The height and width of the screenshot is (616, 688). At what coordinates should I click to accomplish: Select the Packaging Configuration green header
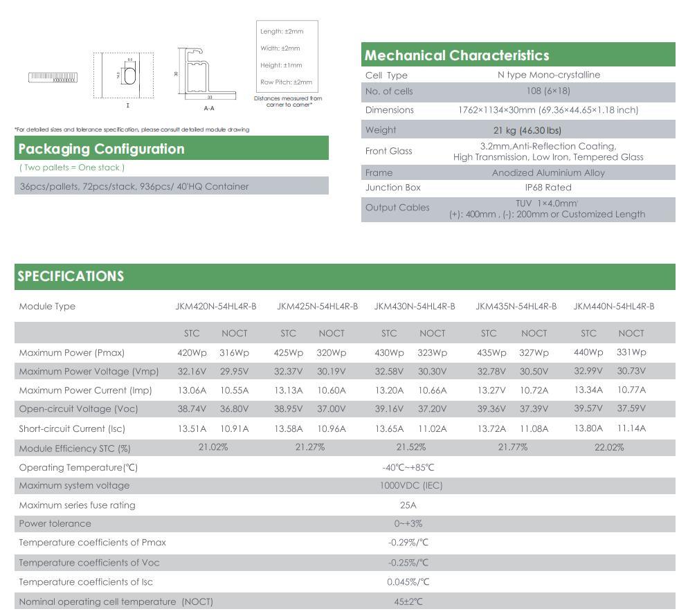click(171, 149)
